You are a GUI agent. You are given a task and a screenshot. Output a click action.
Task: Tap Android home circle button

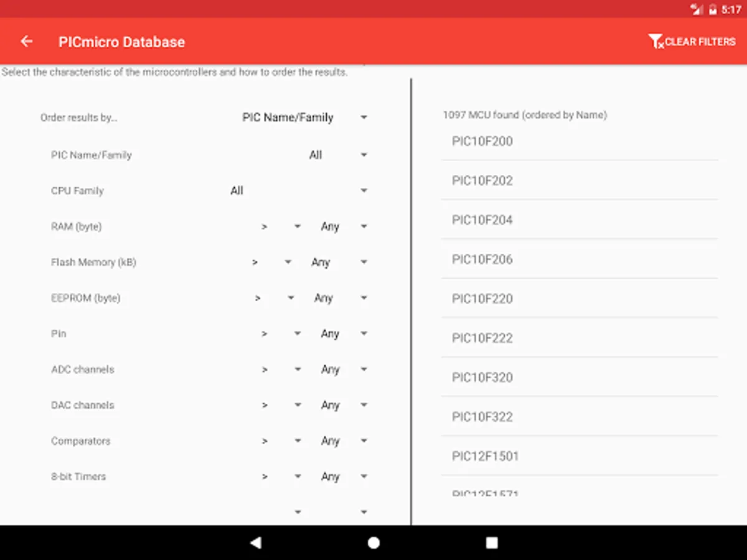tap(374, 543)
